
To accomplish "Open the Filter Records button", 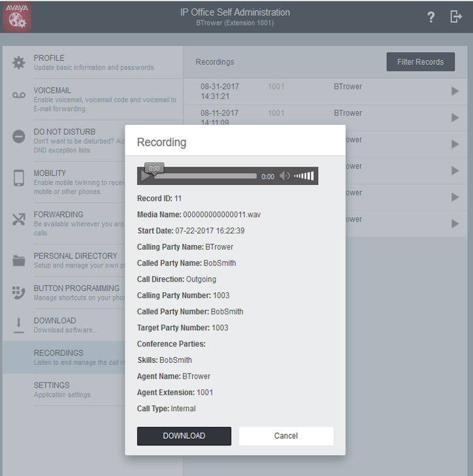I will [420, 62].
